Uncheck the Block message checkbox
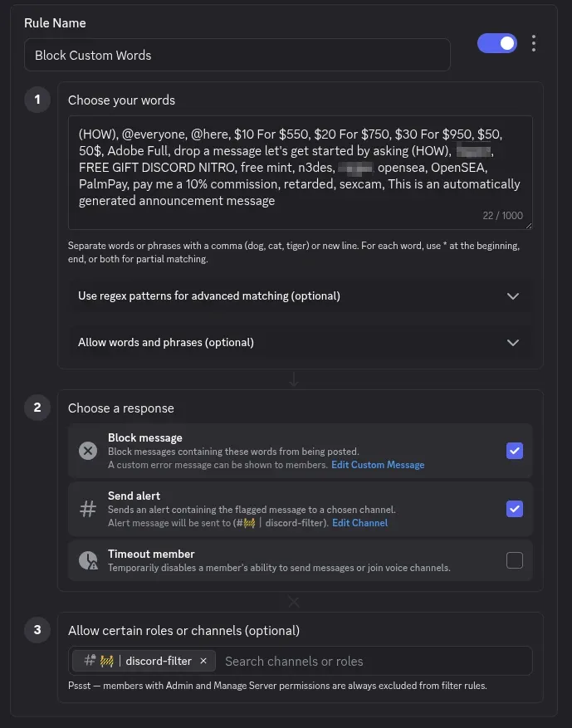Screen dimensions: 572x728 point(515,451)
